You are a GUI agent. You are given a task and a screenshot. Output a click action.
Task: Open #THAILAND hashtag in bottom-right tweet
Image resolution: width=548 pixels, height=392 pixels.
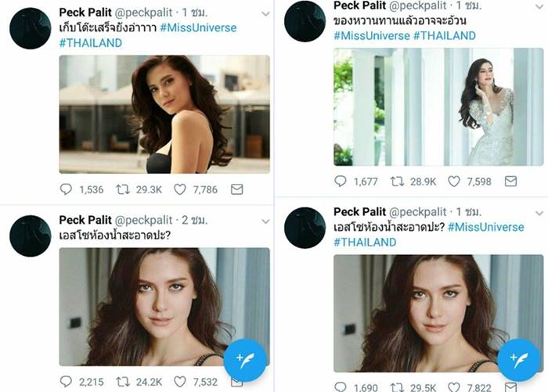tap(366, 242)
